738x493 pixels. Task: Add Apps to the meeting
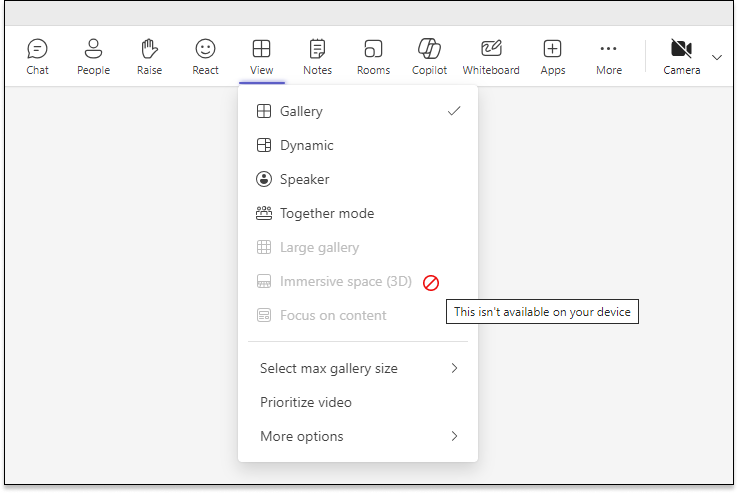pyautogui.click(x=553, y=57)
